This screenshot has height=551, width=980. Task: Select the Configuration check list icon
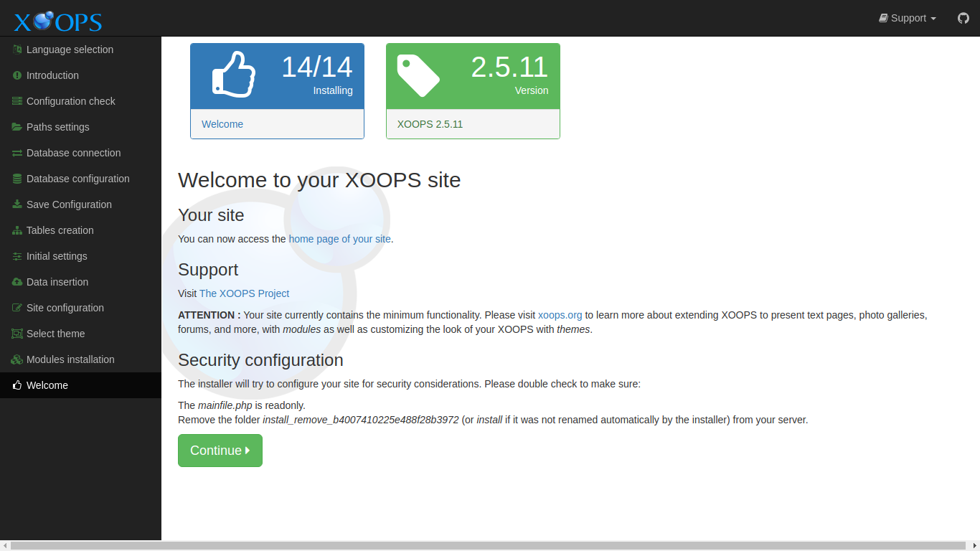pos(15,101)
